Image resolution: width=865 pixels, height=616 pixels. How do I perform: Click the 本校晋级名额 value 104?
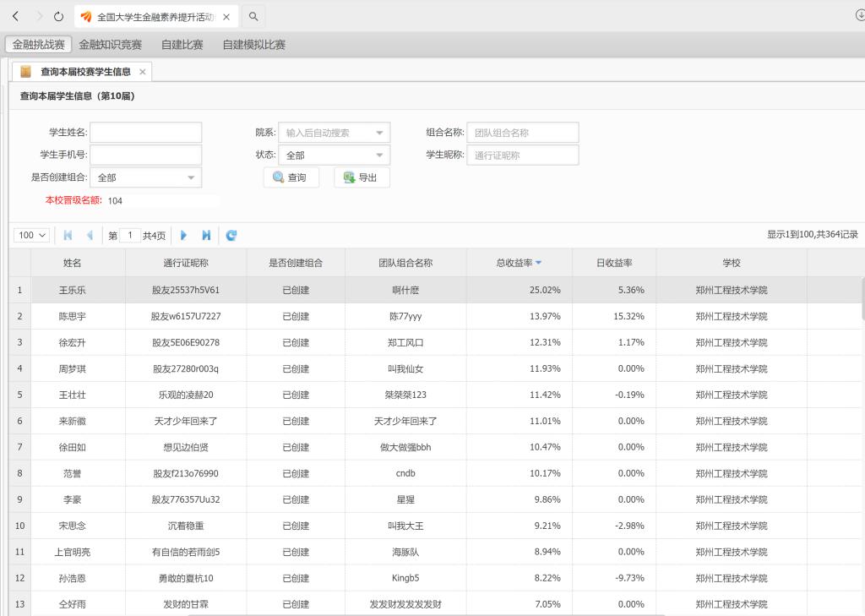(x=115, y=201)
